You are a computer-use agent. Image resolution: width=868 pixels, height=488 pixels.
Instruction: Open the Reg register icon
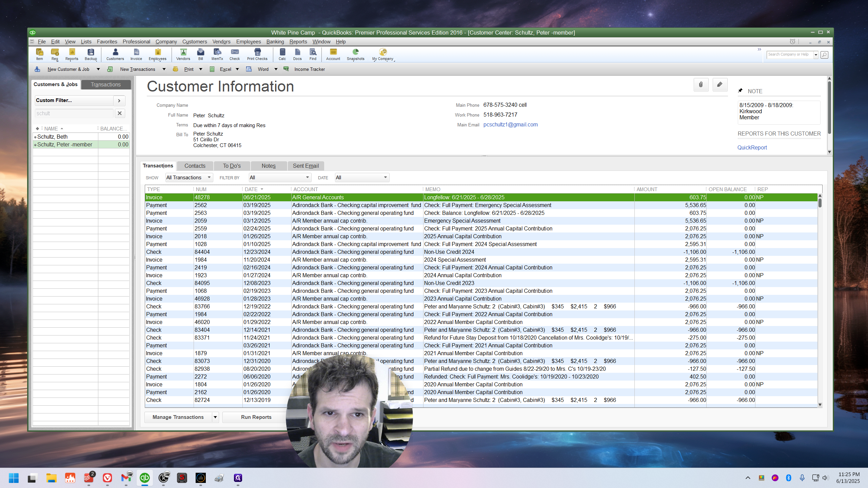pos(55,54)
